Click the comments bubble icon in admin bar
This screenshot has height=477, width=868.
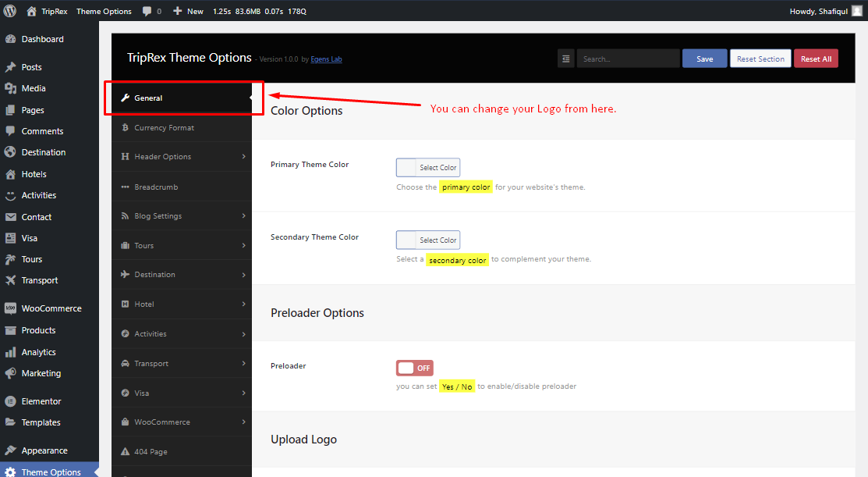[x=147, y=11]
